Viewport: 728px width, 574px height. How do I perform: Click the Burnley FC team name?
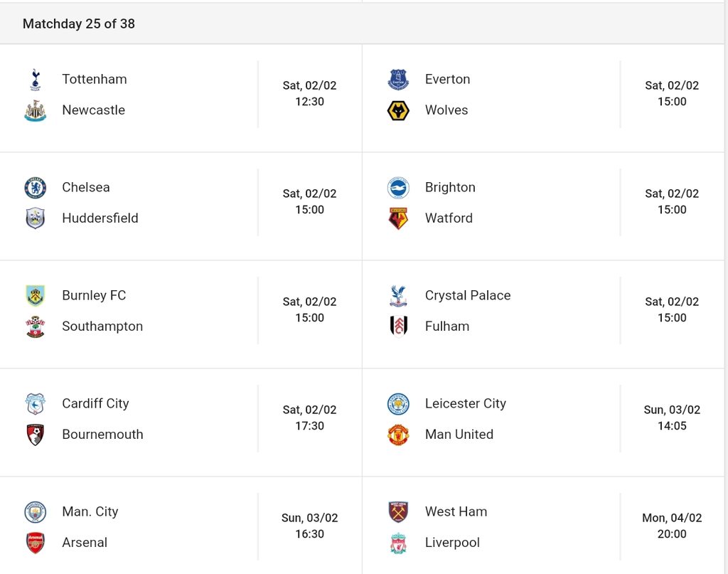point(95,295)
